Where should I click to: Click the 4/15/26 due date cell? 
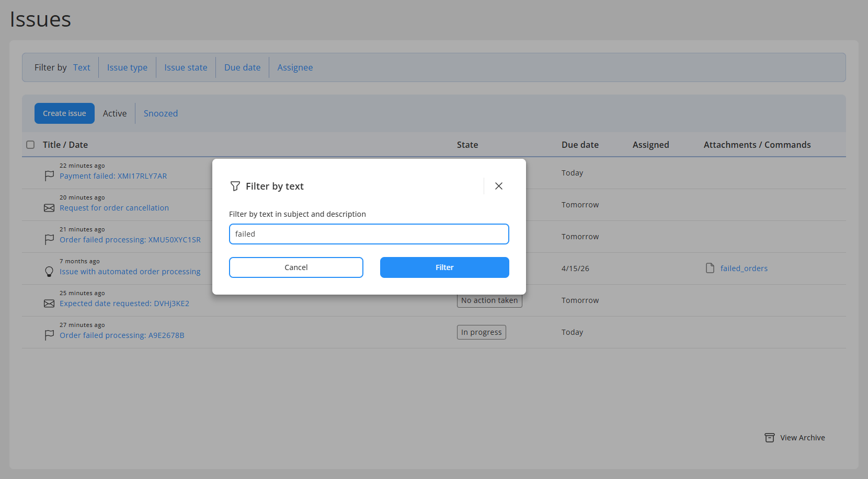[575, 268]
